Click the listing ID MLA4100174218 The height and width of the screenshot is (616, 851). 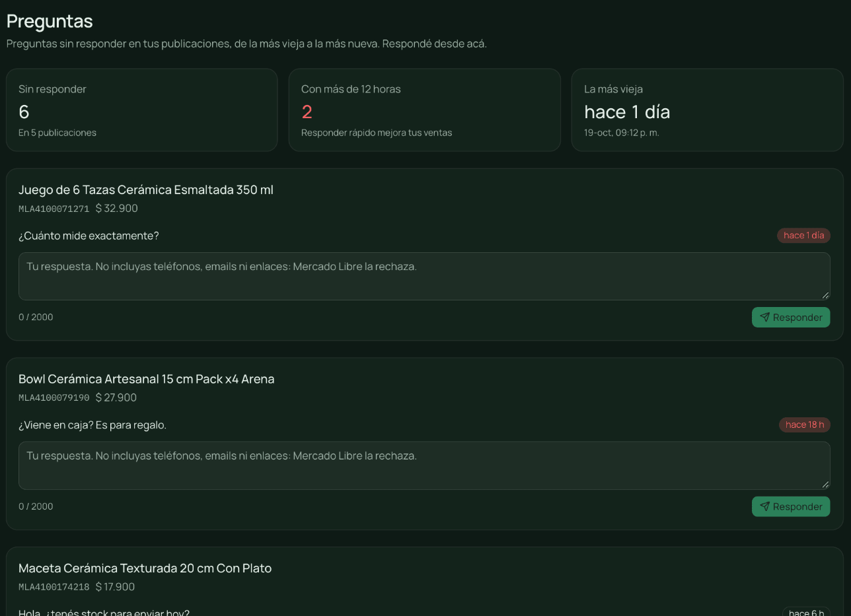click(x=54, y=587)
